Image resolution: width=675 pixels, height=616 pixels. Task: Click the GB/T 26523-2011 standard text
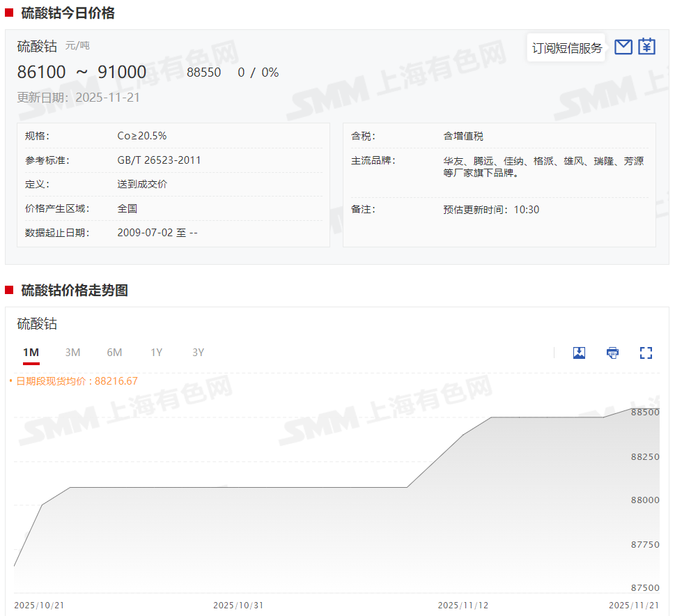[x=159, y=160]
